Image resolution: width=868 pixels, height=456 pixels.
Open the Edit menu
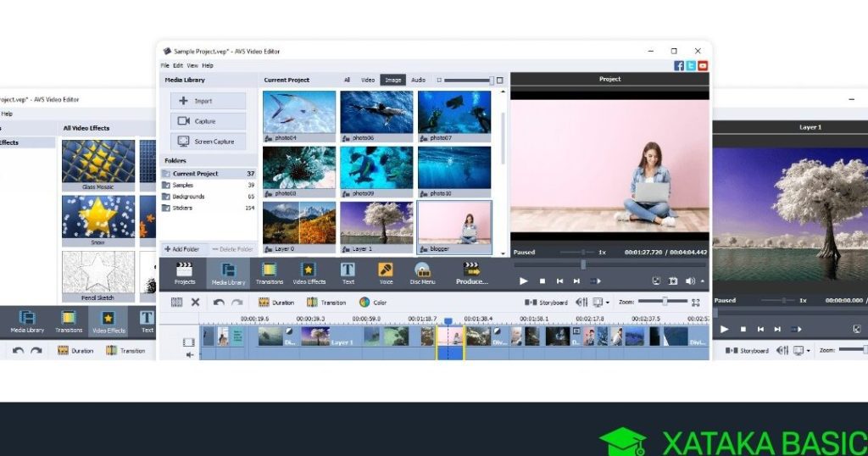(x=178, y=65)
